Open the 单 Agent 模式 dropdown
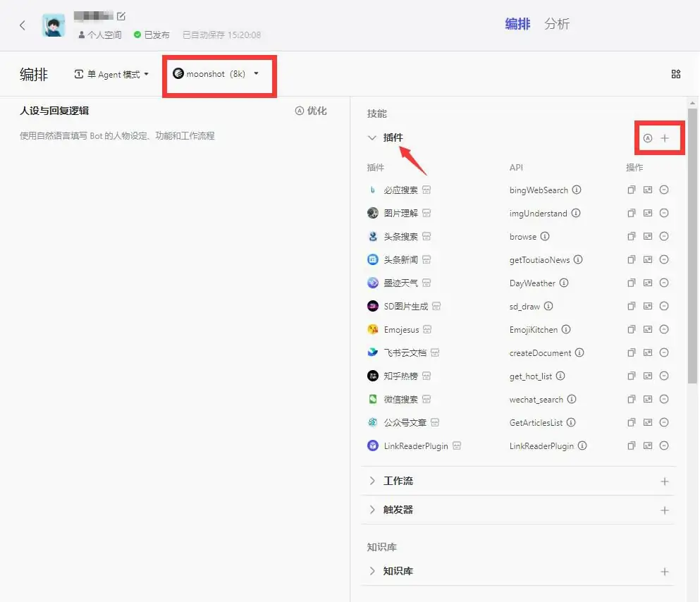Screen dimensions: 700x602 111,73
